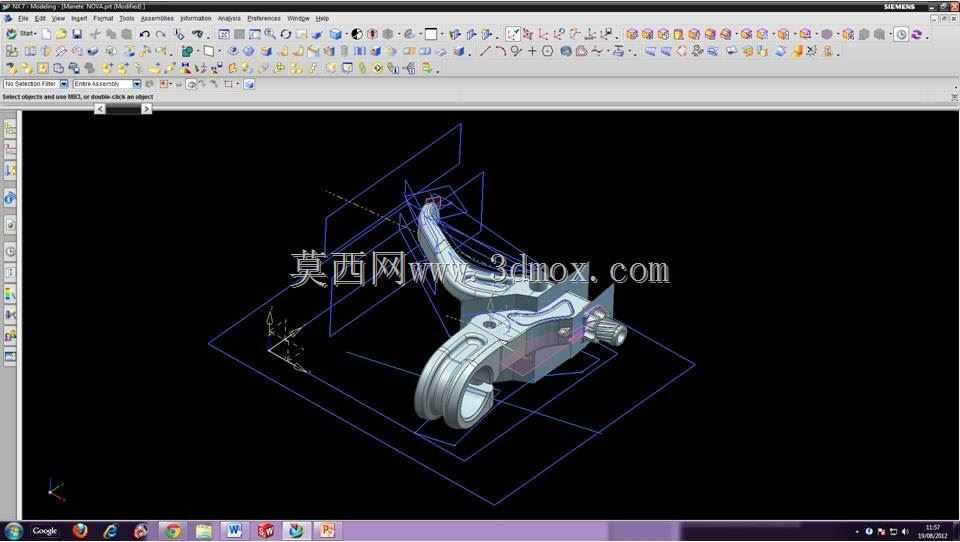Create a new file with New icon
960x542 pixels.
(47, 34)
